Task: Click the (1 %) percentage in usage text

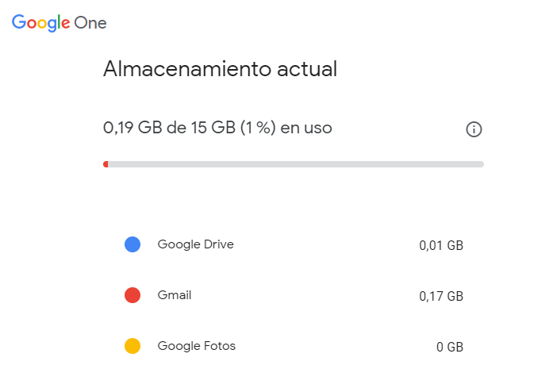Action: coord(258,128)
